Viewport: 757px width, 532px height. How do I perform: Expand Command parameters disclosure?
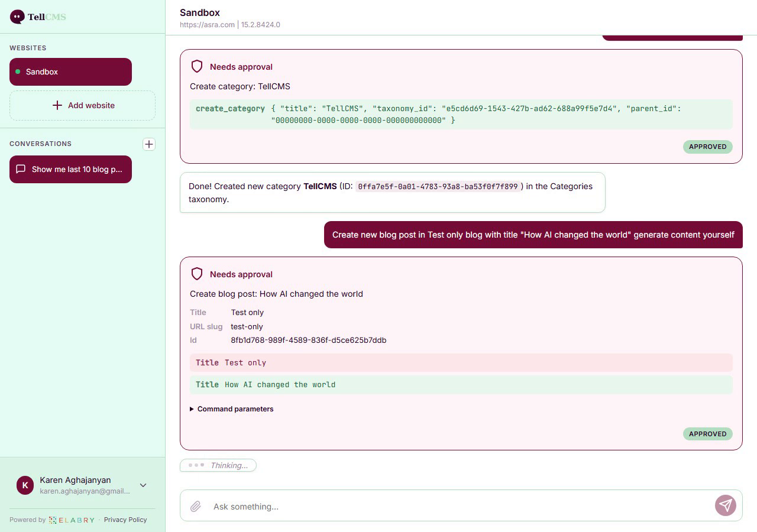point(232,408)
